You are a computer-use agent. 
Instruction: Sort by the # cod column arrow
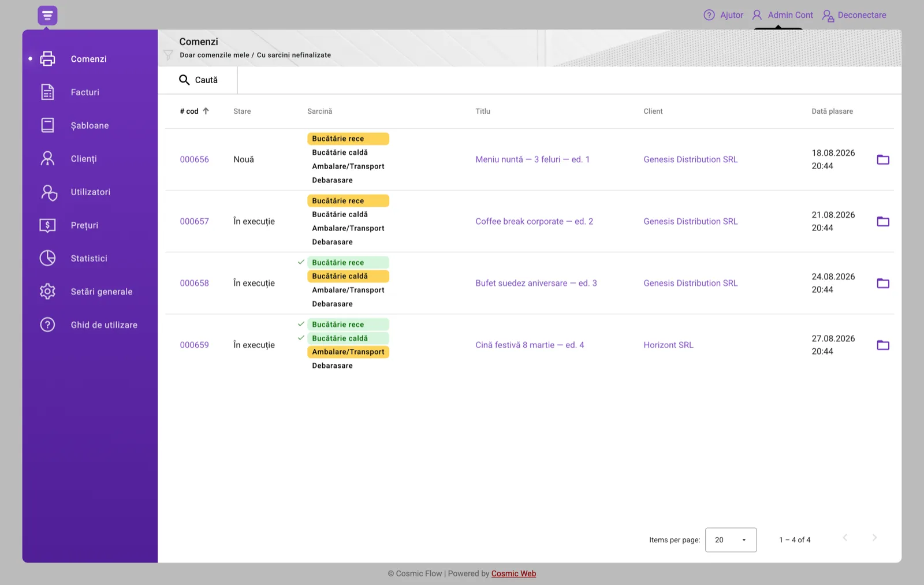[206, 111]
